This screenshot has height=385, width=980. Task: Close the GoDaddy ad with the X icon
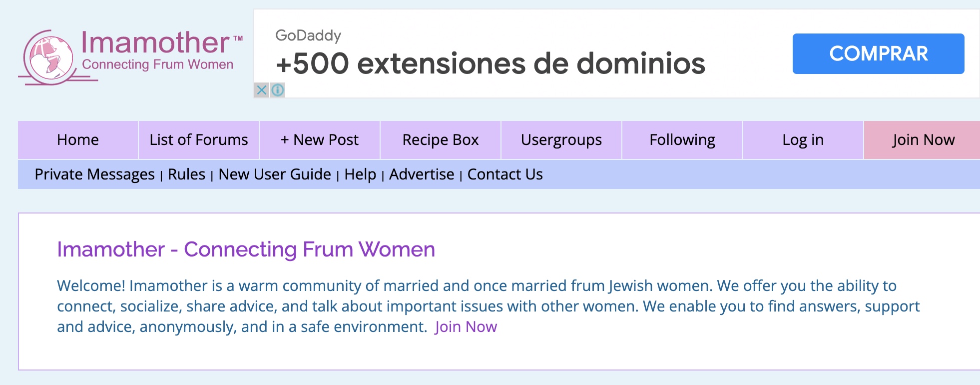point(262,90)
